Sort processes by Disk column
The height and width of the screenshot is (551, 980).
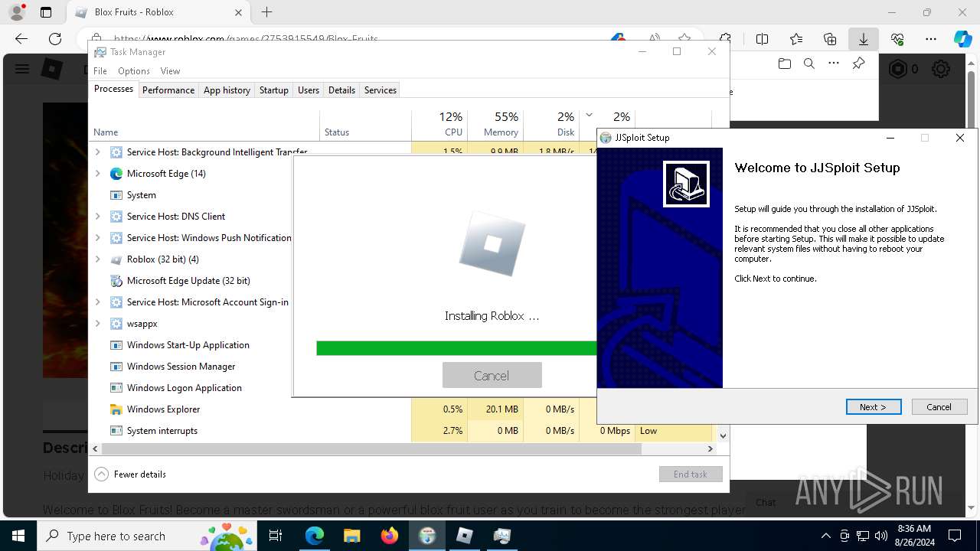551,125
